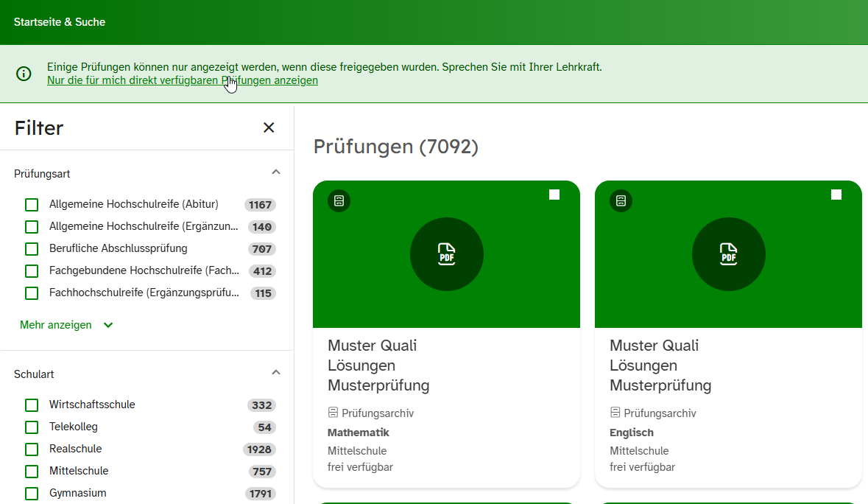Open Startseite & Suche in header
Image resolution: width=868 pixels, height=504 pixels.
(60, 22)
